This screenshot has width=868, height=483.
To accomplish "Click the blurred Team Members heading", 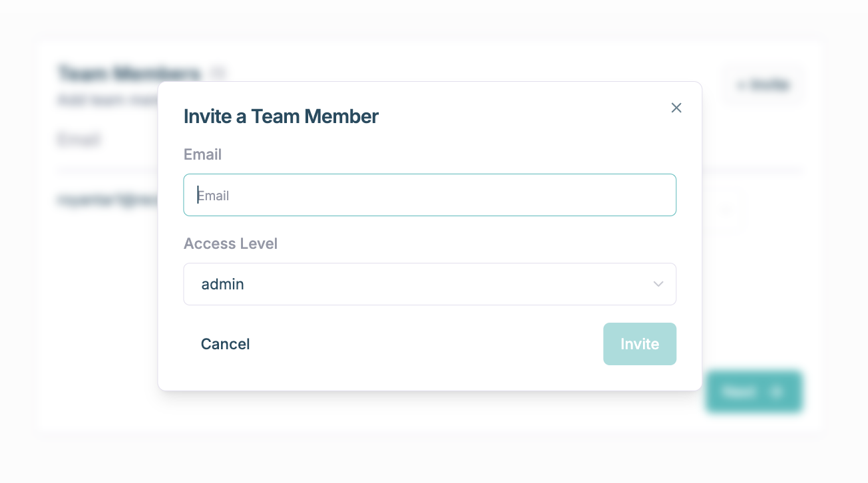I will coord(129,73).
